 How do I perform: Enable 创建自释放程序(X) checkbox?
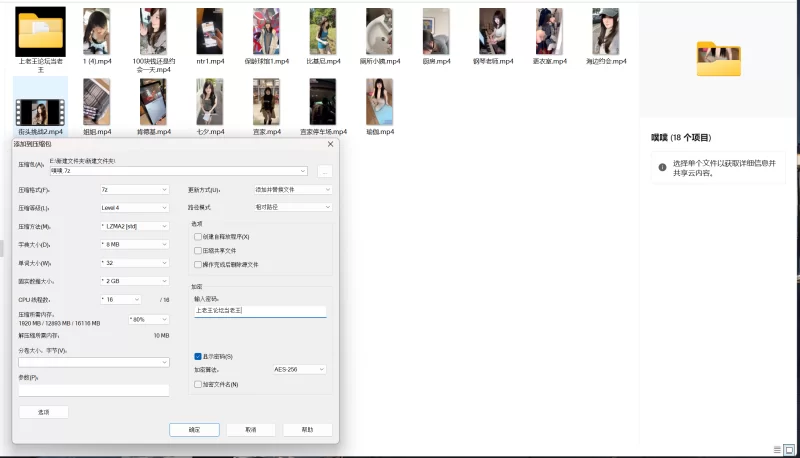pos(198,237)
